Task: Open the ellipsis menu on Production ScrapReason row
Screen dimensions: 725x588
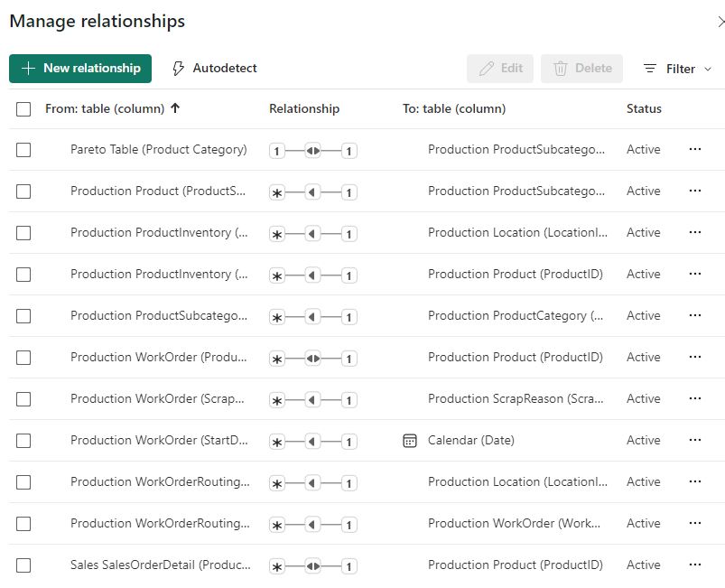Action: click(695, 398)
